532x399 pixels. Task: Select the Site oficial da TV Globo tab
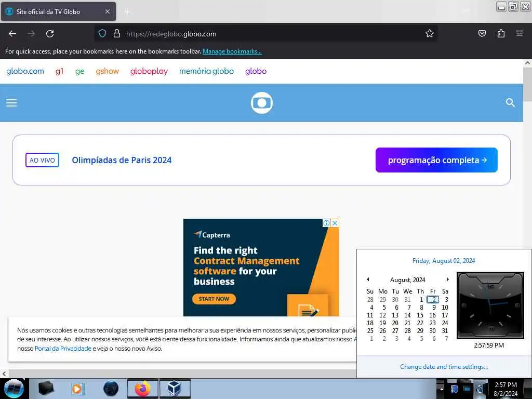click(x=58, y=11)
